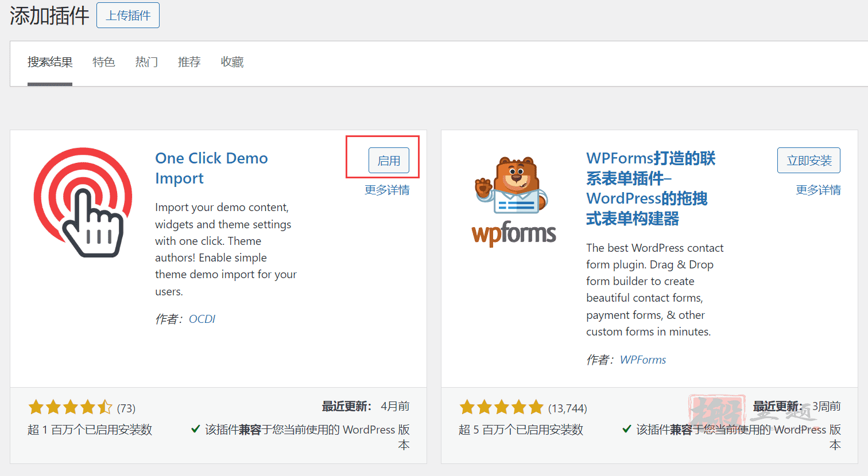Click the One Click Demo Import description text
The height and width of the screenshot is (476, 868).
tap(226, 249)
